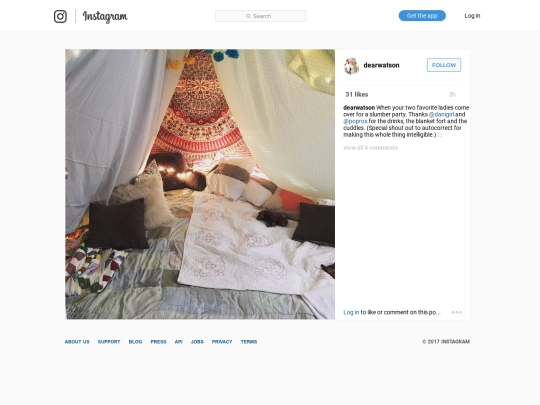The height and width of the screenshot is (405, 540).
Task: Go to the BLOG footer link
Action: click(135, 342)
